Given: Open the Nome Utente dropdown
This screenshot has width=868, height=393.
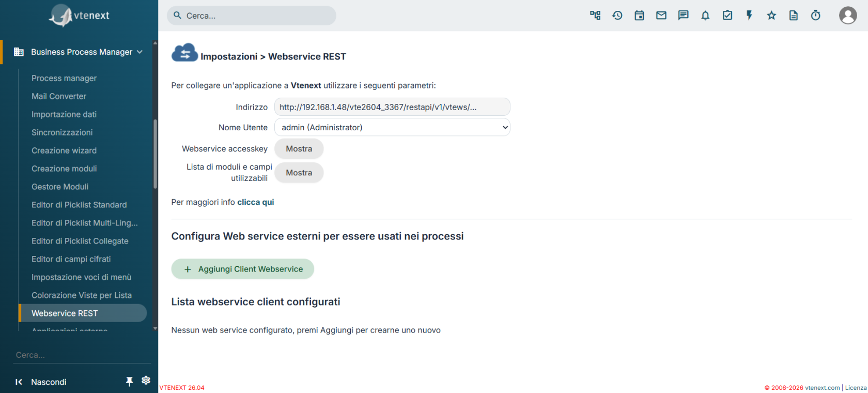Looking at the screenshot, I should coord(392,127).
